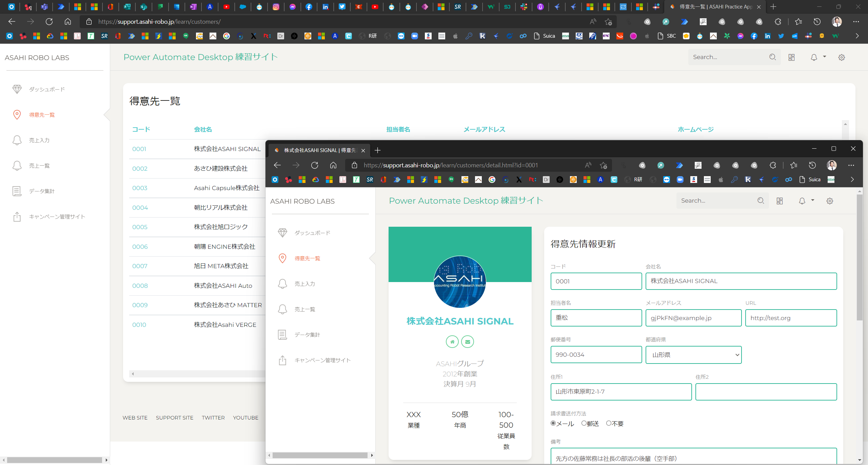Open ダッシュボード in front window sidebar
This screenshot has width=868, height=465.
(312, 233)
